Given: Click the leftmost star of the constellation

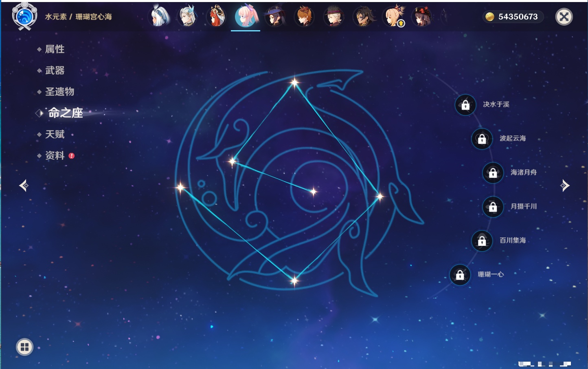Looking at the screenshot, I should point(180,188).
